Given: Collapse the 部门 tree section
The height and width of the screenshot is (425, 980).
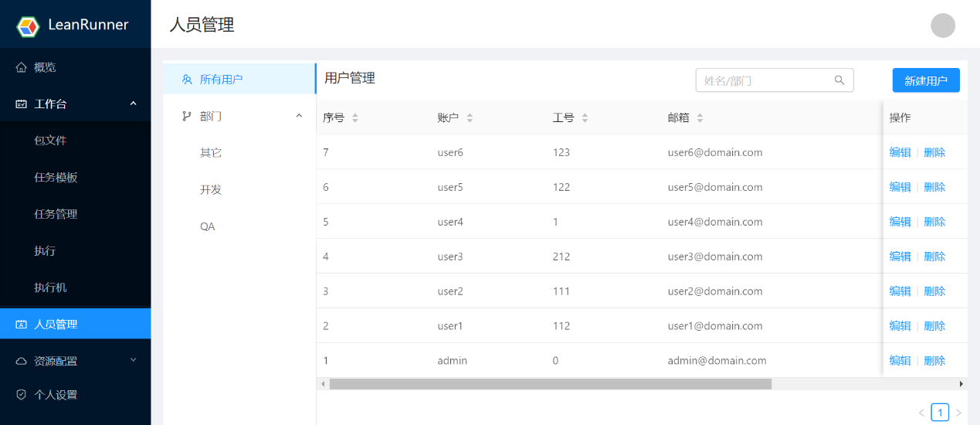Looking at the screenshot, I should (x=299, y=116).
